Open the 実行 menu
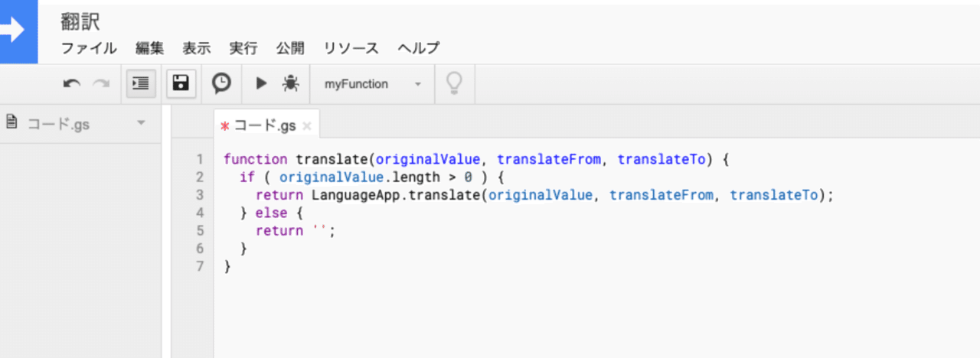Screen dimensions: 980x358 click(x=243, y=48)
